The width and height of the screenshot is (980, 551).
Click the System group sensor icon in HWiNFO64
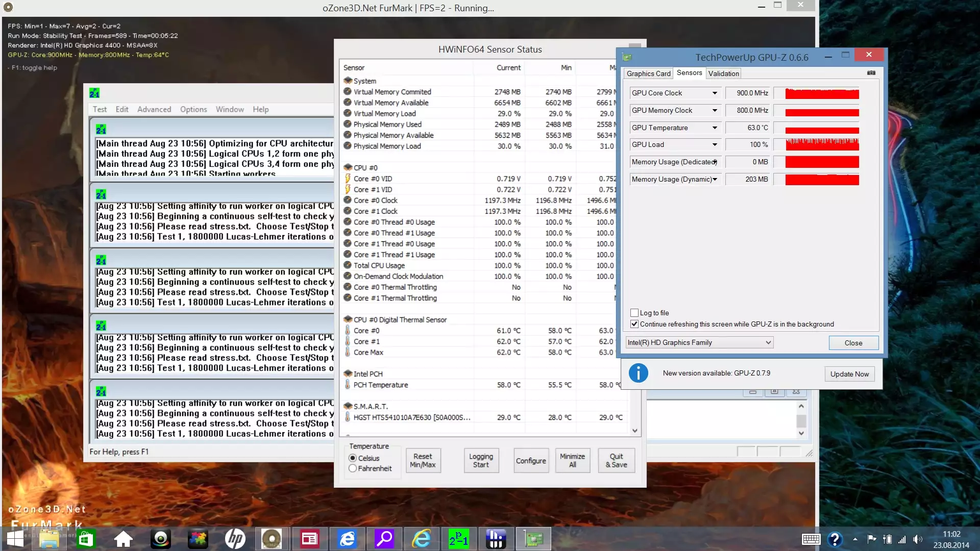(x=348, y=81)
